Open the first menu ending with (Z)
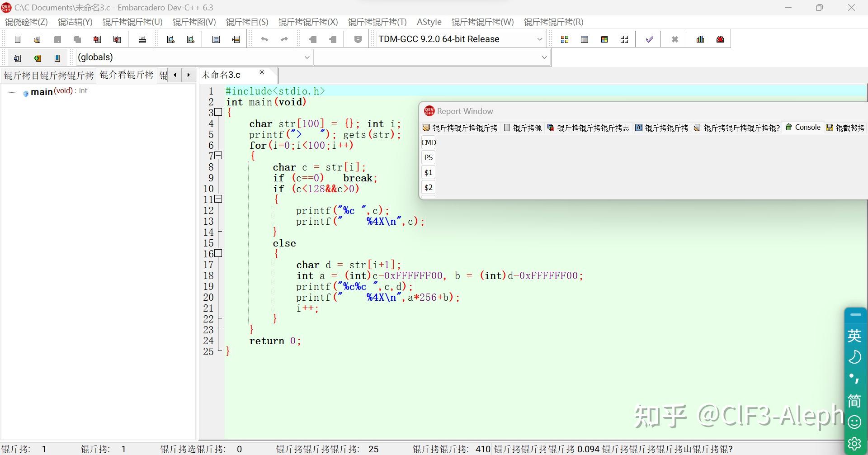The width and height of the screenshot is (868, 455). coord(26,22)
